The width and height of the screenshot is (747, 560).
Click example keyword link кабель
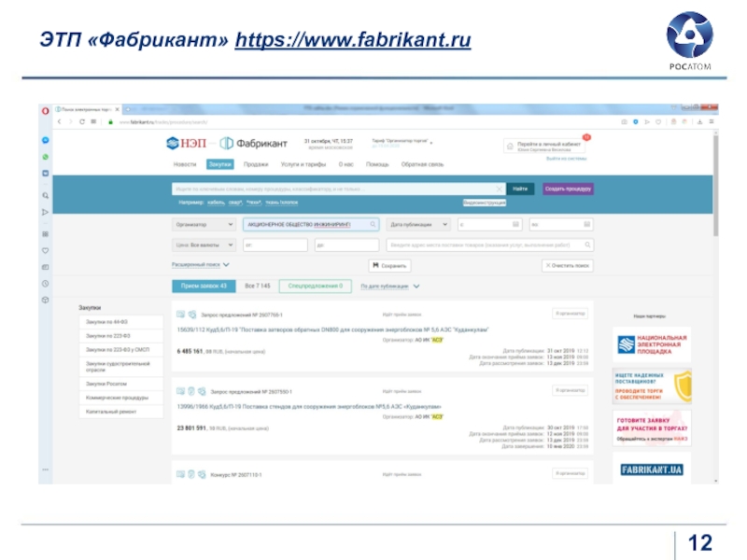tap(217, 203)
